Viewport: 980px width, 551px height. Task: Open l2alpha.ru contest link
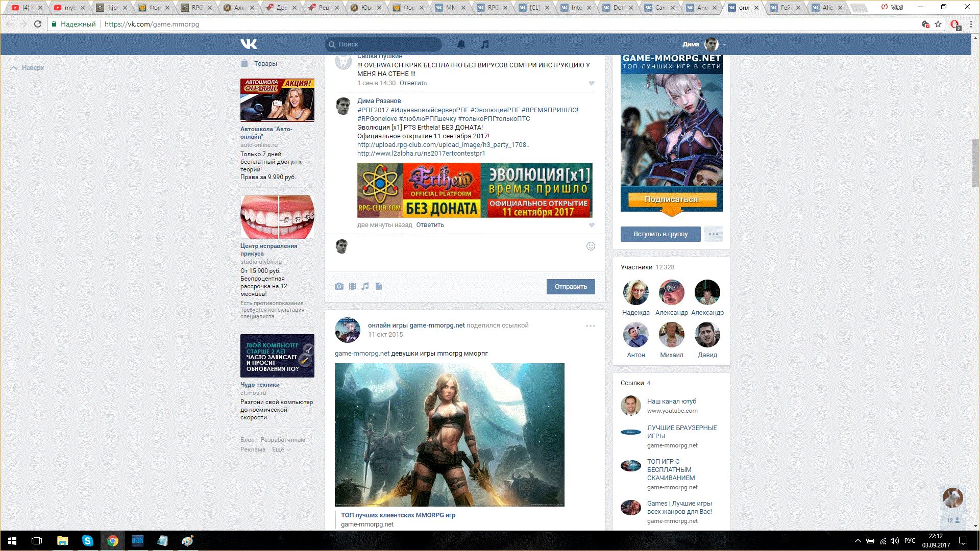pyautogui.click(x=421, y=154)
